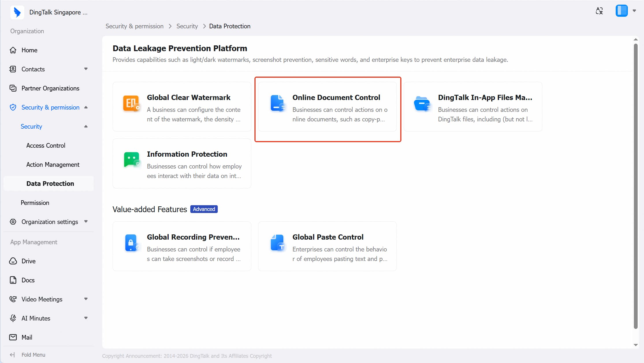
Task: Click Security & permission breadcrumb link
Action: point(135,26)
